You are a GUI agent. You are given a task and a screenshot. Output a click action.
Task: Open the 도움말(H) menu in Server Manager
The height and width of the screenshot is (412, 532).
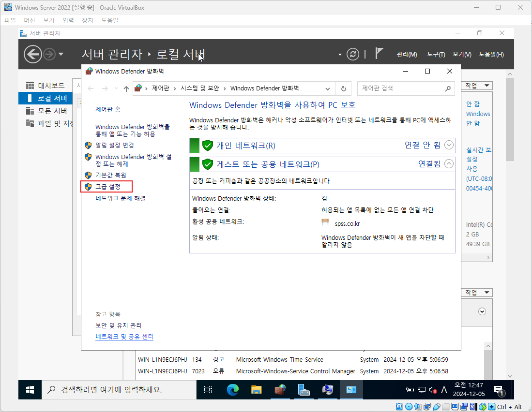coord(491,55)
